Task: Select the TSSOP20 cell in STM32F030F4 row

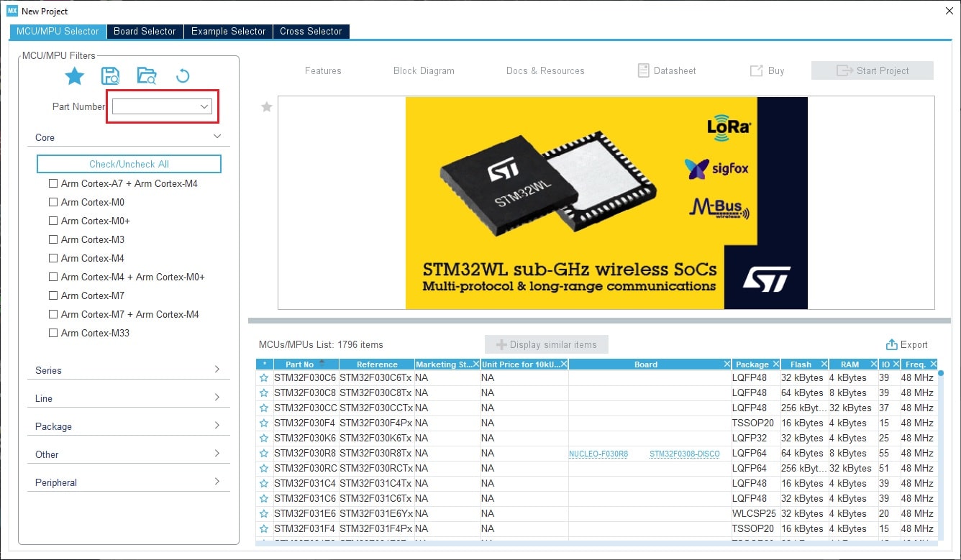Action: point(755,423)
